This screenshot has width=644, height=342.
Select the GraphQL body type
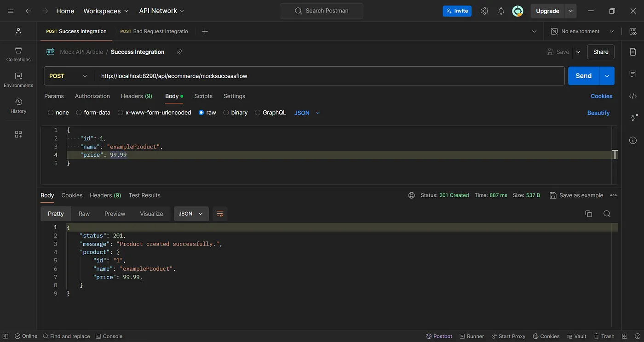pyautogui.click(x=258, y=113)
